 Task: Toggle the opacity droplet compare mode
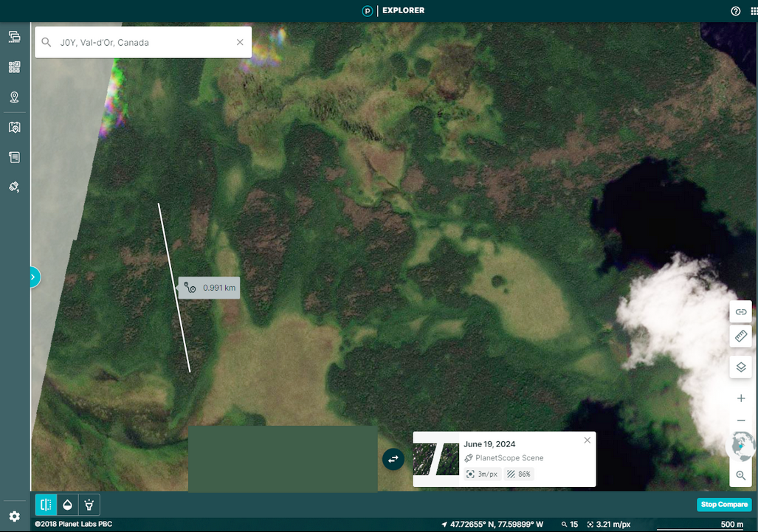(x=68, y=505)
